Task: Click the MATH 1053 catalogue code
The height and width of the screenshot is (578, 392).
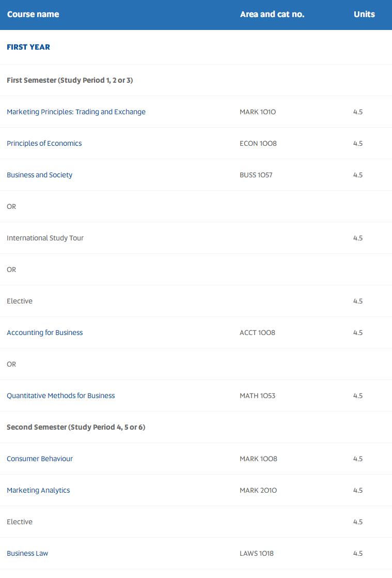Action: [x=257, y=396]
